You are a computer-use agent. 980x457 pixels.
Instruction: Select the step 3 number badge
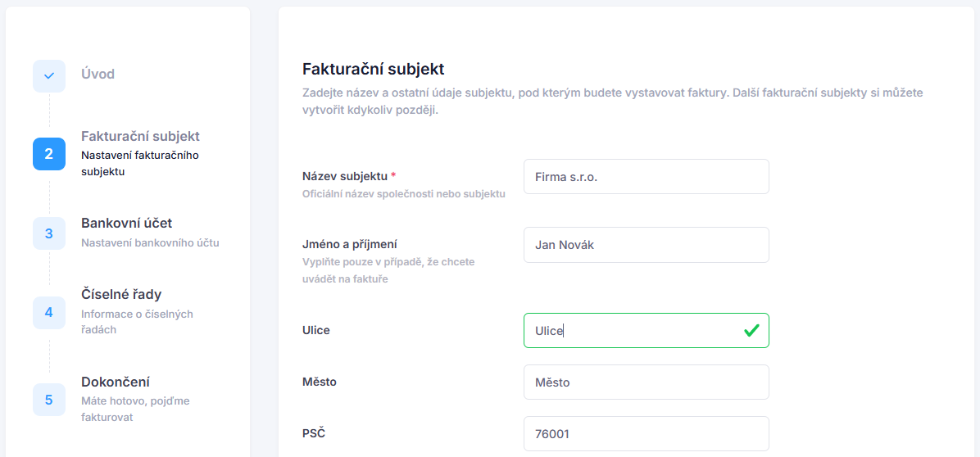(x=49, y=233)
